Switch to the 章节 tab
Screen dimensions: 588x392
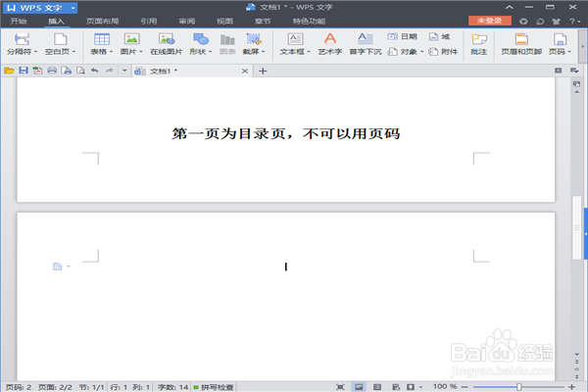coord(263,21)
